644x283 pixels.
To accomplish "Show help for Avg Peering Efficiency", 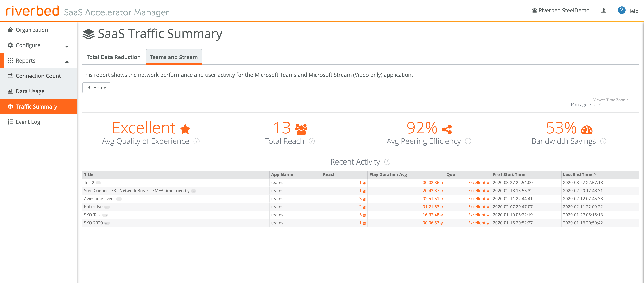I will [468, 141].
